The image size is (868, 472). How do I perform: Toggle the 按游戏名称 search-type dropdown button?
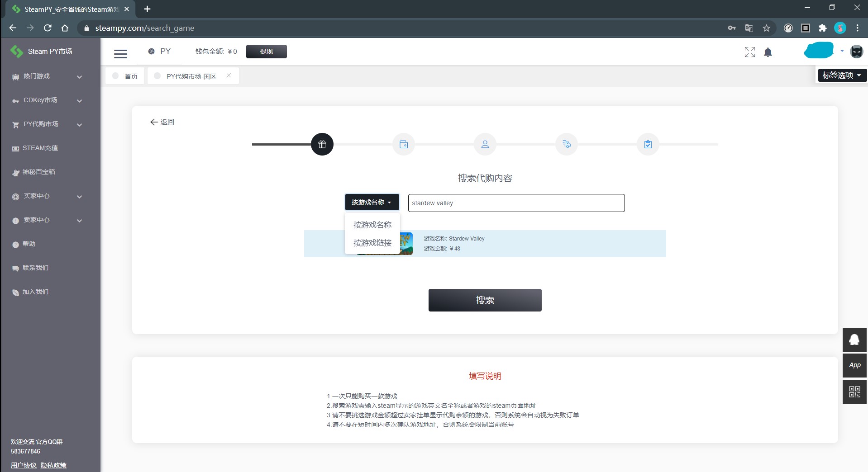(x=372, y=202)
